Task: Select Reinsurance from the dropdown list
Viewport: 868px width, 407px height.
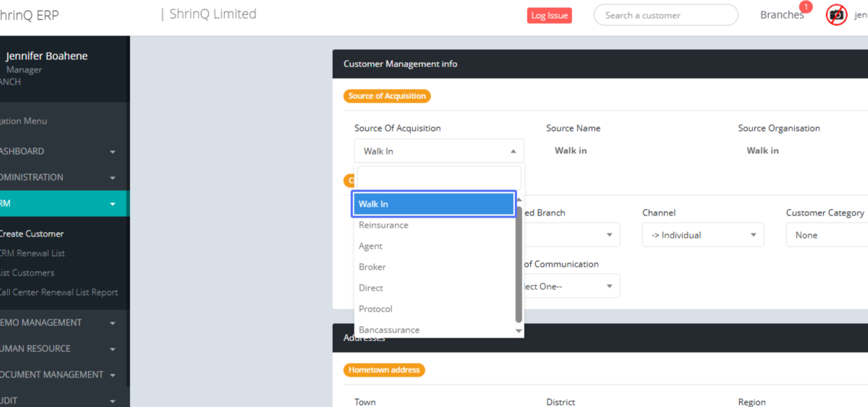Action: (x=383, y=226)
